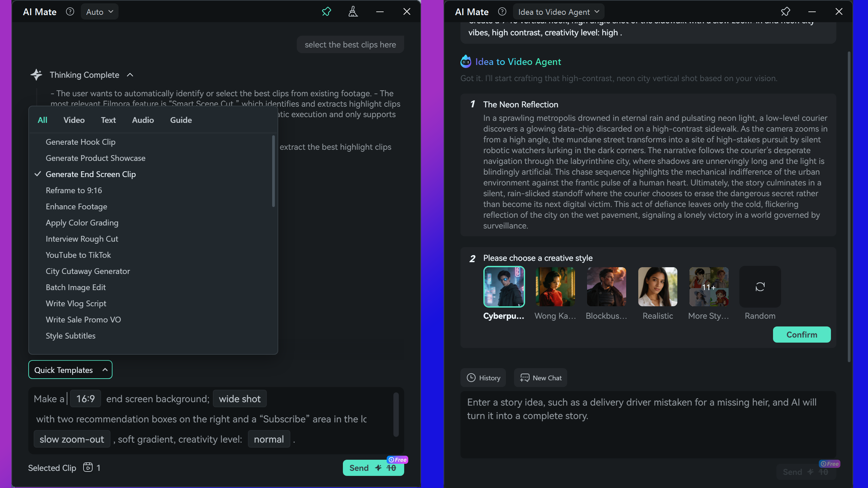Click the Thinking Complete sparkle icon
Image resolution: width=868 pixels, height=488 pixels.
point(36,74)
